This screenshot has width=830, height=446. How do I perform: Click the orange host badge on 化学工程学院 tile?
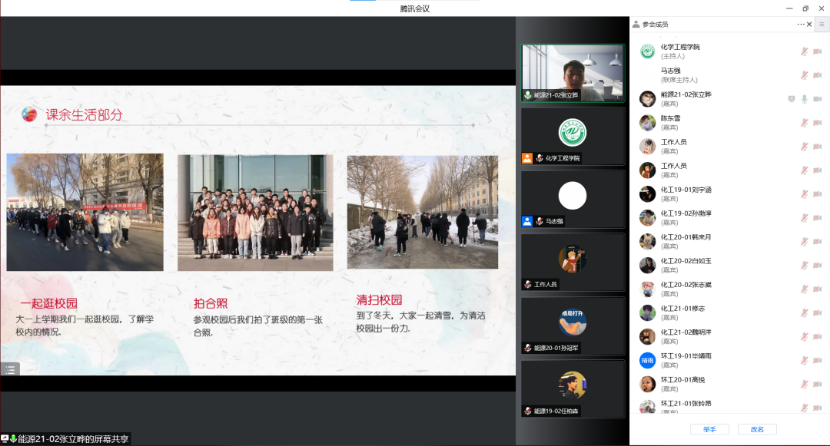[527, 158]
